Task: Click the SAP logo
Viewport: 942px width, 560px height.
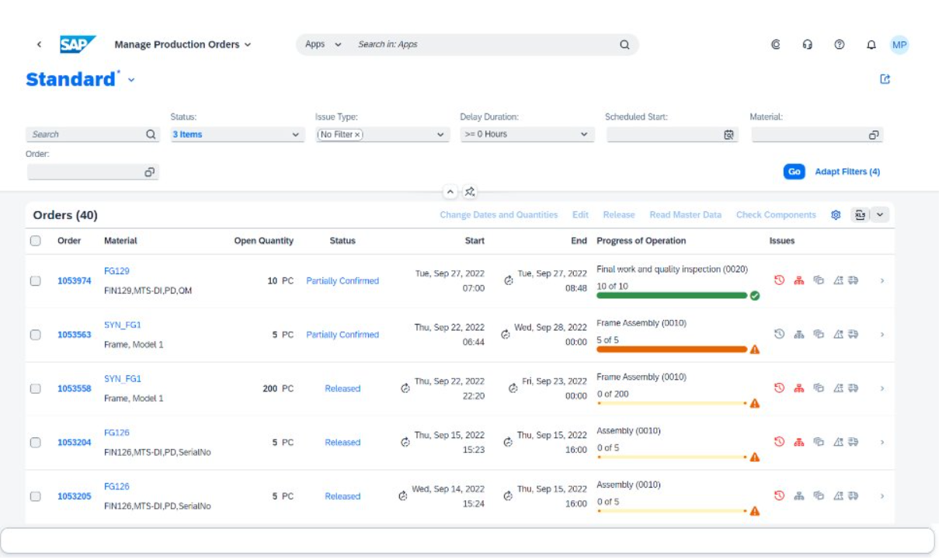Action: tap(78, 44)
